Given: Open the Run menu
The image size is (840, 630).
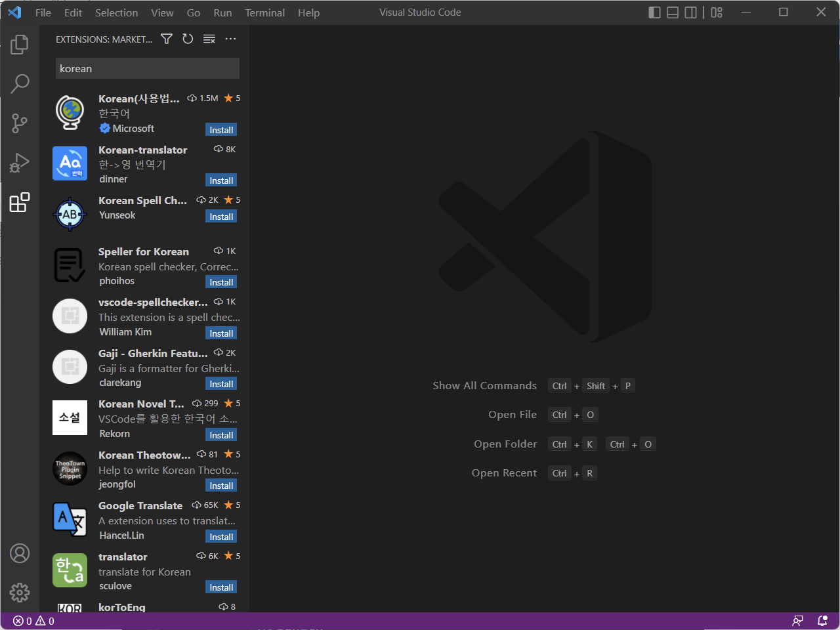Looking at the screenshot, I should pyautogui.click(x=223, y=12).
